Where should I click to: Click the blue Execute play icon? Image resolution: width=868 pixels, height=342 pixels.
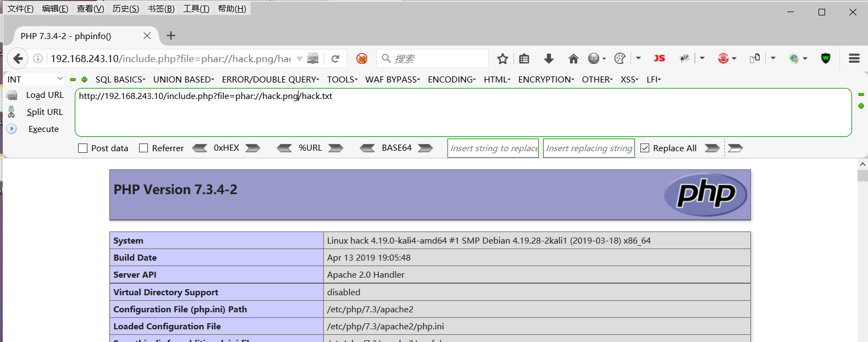(12, 129)
